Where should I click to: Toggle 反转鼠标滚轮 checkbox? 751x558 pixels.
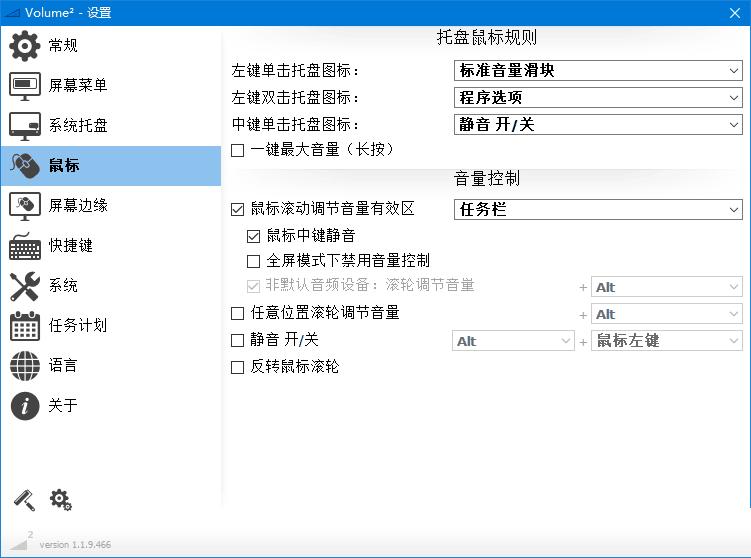(238, 367)
